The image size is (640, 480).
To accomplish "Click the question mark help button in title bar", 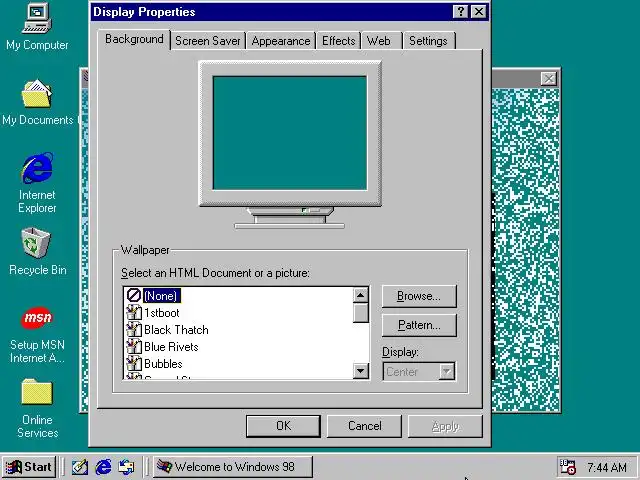I will point(460,11).
